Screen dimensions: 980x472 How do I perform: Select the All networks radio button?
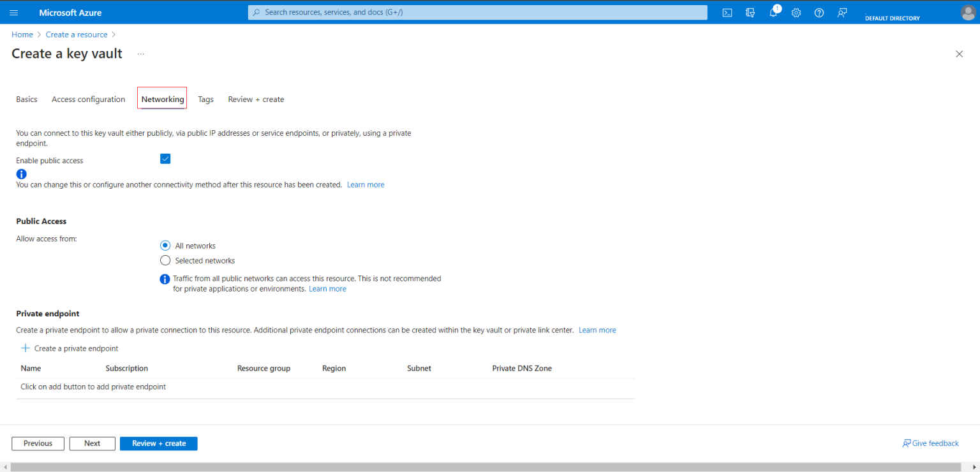(x=165, y=245)
